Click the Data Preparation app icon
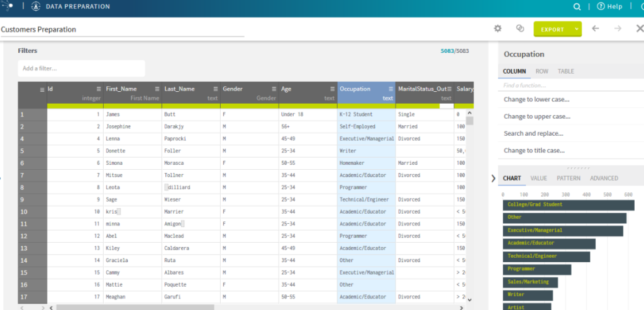 pos(36,6)
